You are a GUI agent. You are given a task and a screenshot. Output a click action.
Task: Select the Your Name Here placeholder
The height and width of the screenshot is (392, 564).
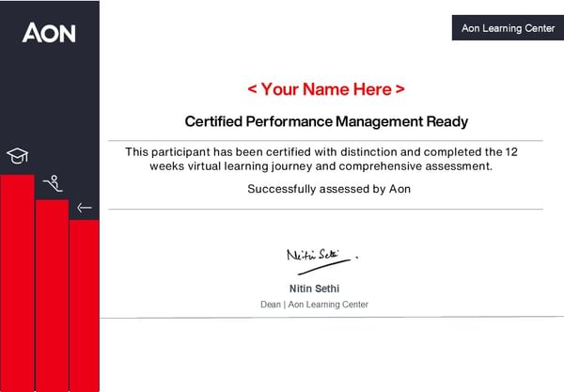click(326, 89)
